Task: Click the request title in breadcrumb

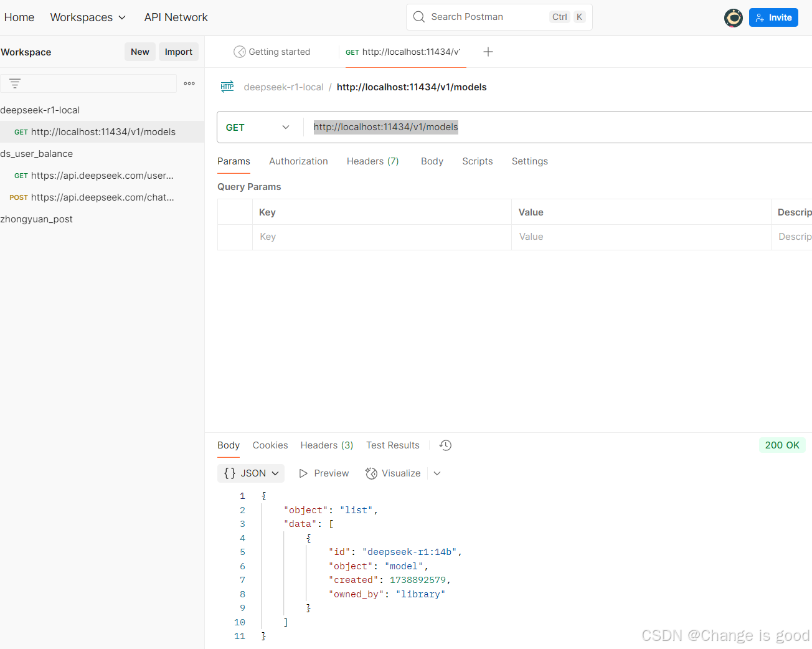Action: pos(412,87)
